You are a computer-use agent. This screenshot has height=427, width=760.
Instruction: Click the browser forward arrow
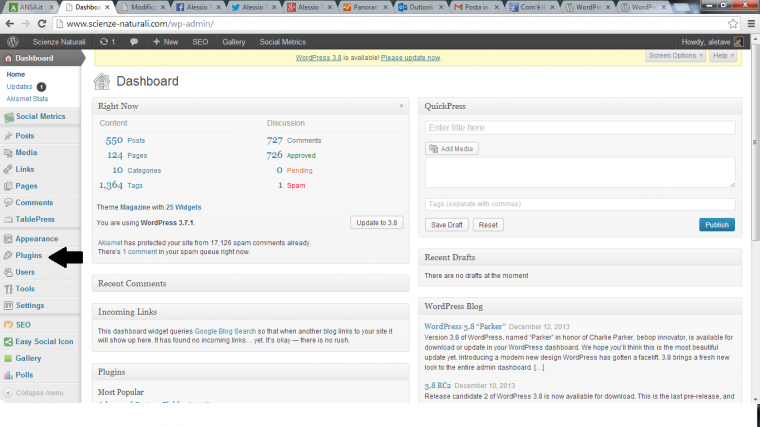26,23
